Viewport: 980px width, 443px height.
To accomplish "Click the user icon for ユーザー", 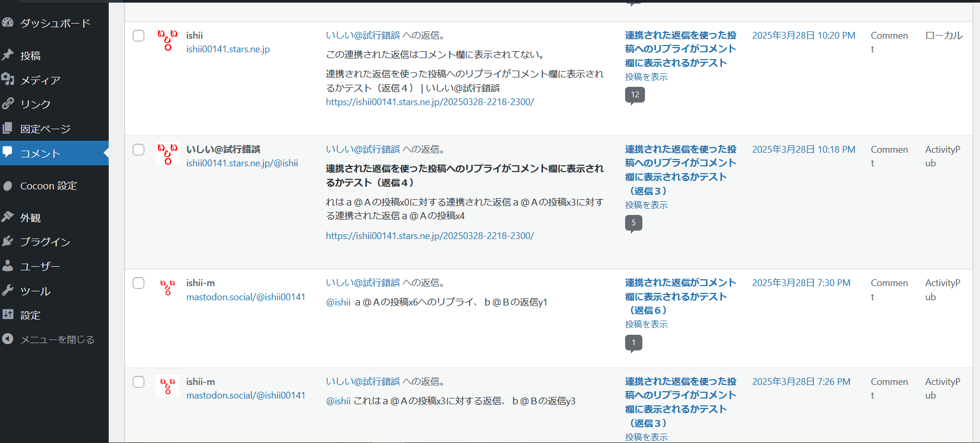I will pyautogui.click(x=8, y=266).
